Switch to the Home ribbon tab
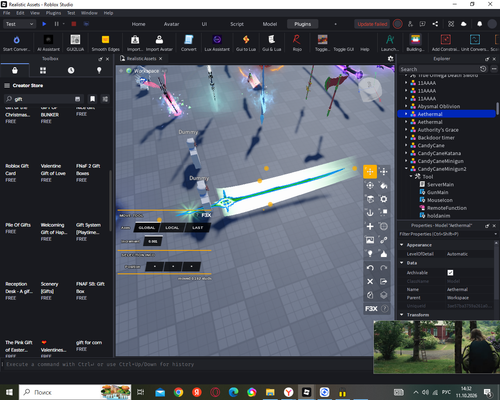This screenshot has width=500, height=400. coord(138,24)
